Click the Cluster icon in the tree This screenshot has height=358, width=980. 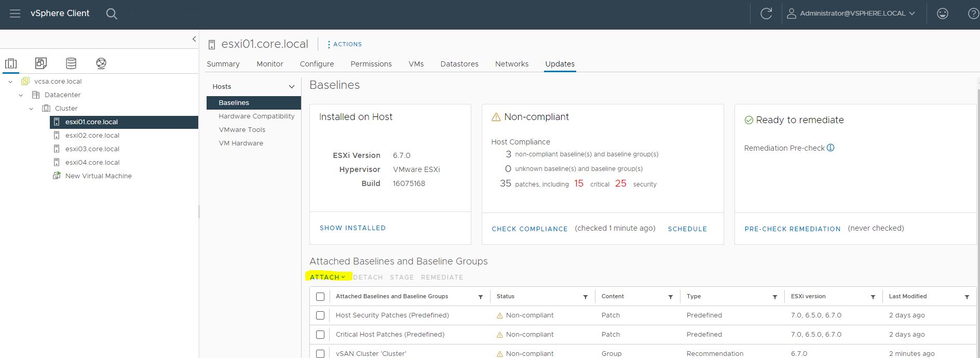coord(46,108)
